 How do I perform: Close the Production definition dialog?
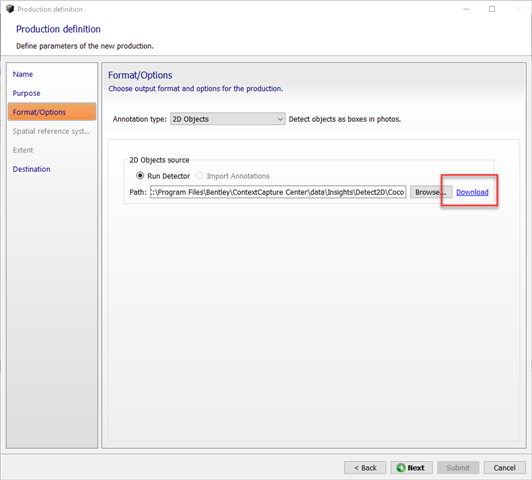(518, 9)
